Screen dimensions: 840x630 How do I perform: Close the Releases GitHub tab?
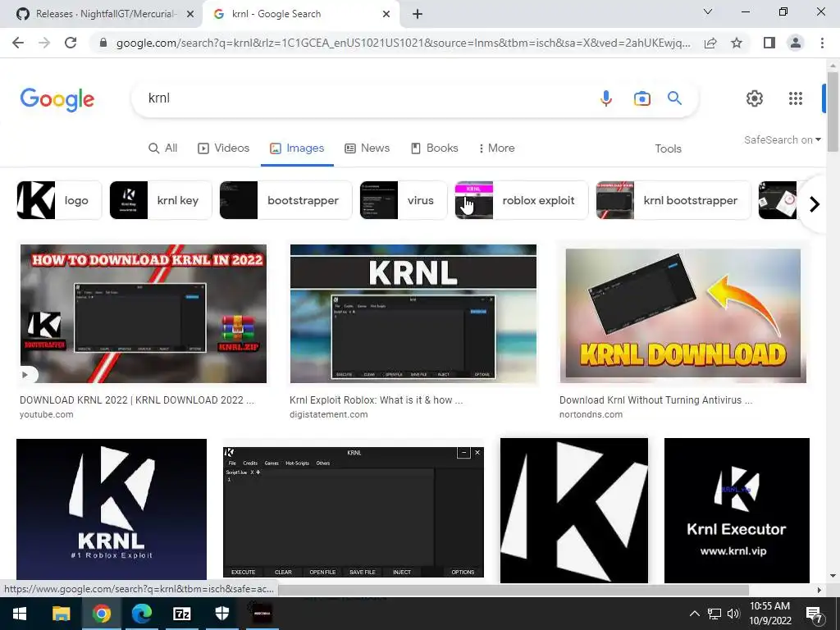pos(190,15)
